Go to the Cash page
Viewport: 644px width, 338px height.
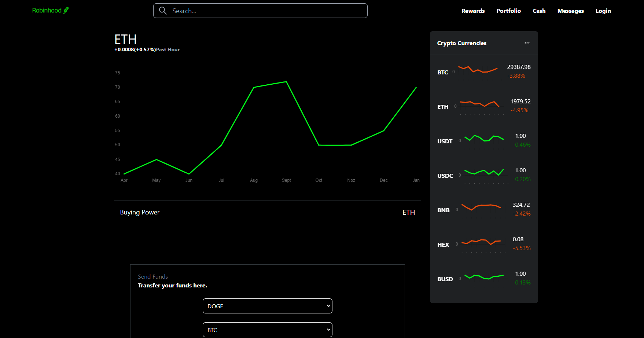click(x=539, y=11)
